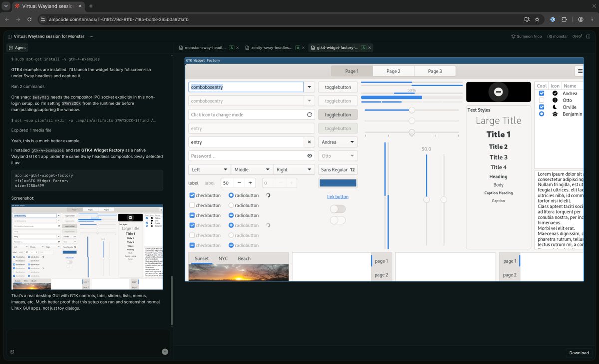Click the pressed third togglebutton
Screen dimensions: 599x364
(338, 114)
